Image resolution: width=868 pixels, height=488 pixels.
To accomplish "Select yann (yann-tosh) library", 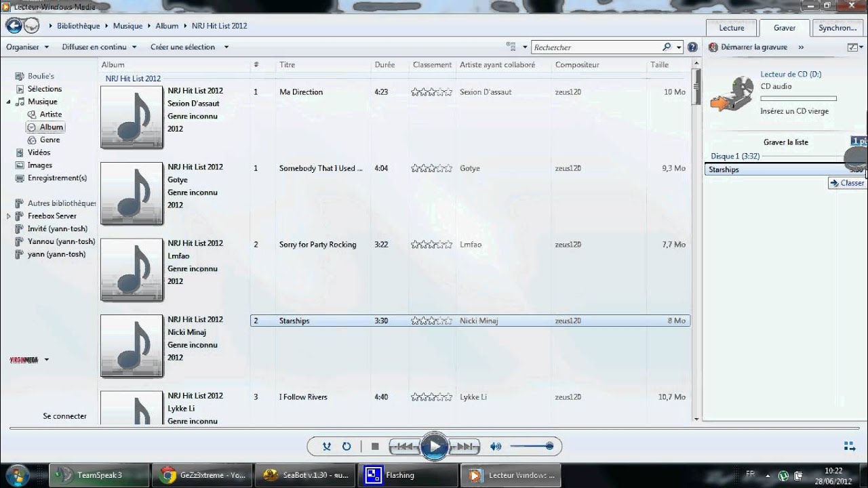I will tap(56, 254).
